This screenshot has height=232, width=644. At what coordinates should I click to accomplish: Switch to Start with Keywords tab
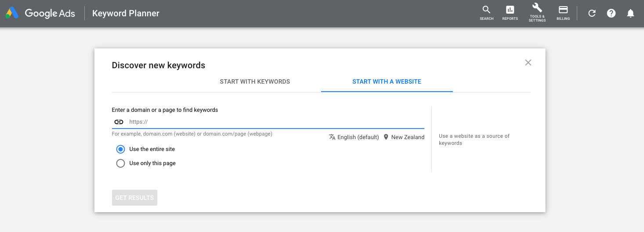click(x=255, y=81)
